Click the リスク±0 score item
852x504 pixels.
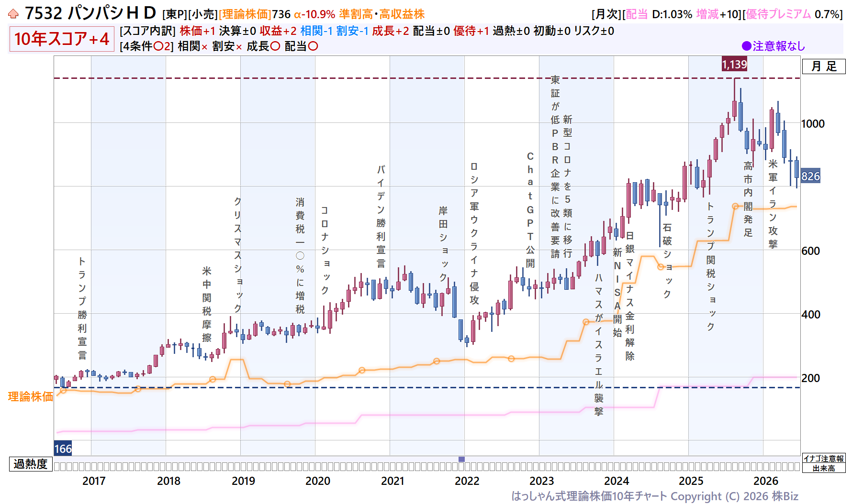pos(594,31)
